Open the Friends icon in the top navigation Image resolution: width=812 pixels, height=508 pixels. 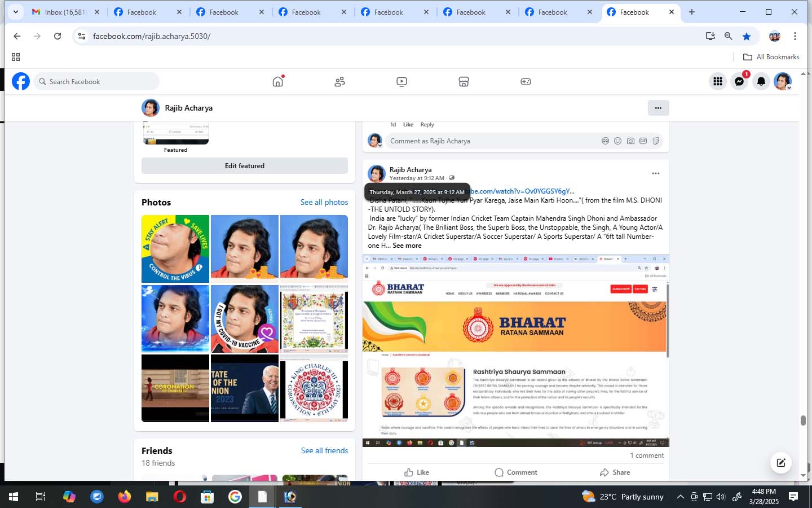coord(339,82)
